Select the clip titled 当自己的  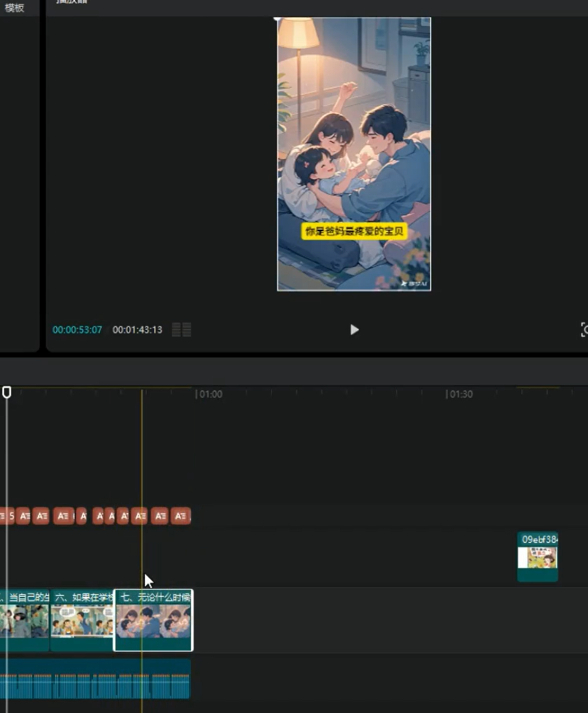25,620
